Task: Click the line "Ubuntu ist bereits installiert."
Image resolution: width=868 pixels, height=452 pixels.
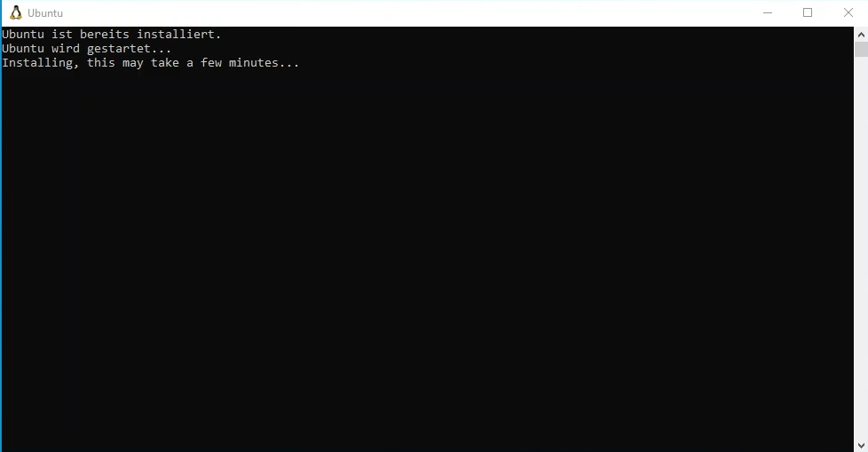Action: click(111, 35)
